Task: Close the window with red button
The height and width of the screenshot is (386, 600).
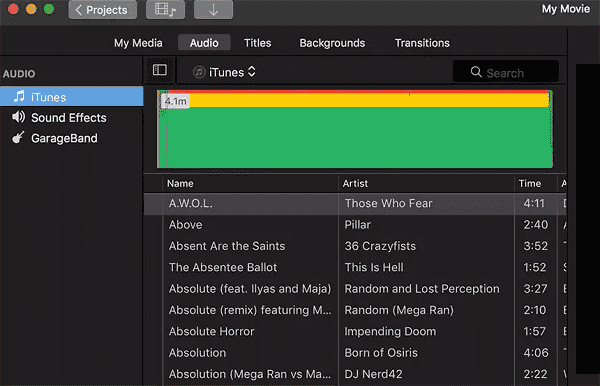Action: click(x=13, y=9)
